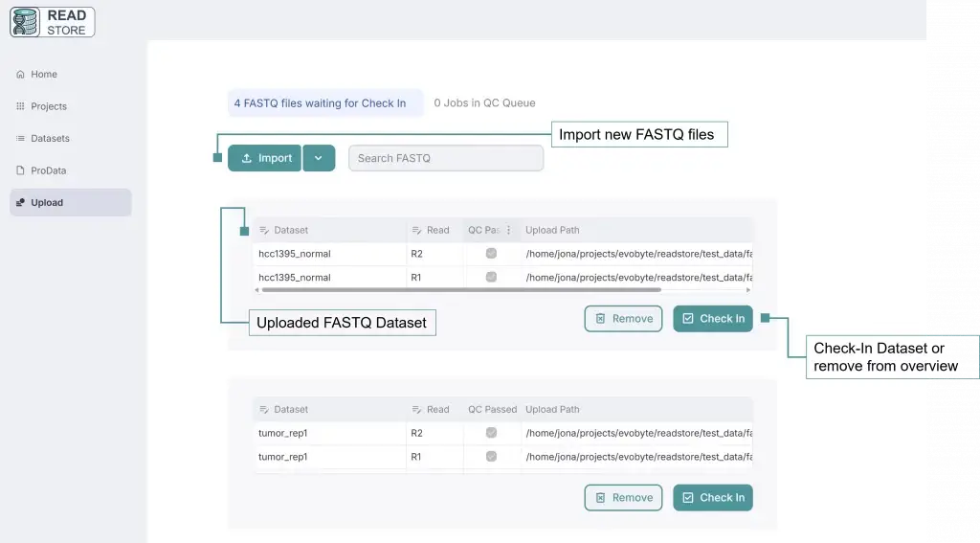The image size is (980, 543).
Task: Remove the tumor_rep1 dataset
Action: [x=623, y=498]
